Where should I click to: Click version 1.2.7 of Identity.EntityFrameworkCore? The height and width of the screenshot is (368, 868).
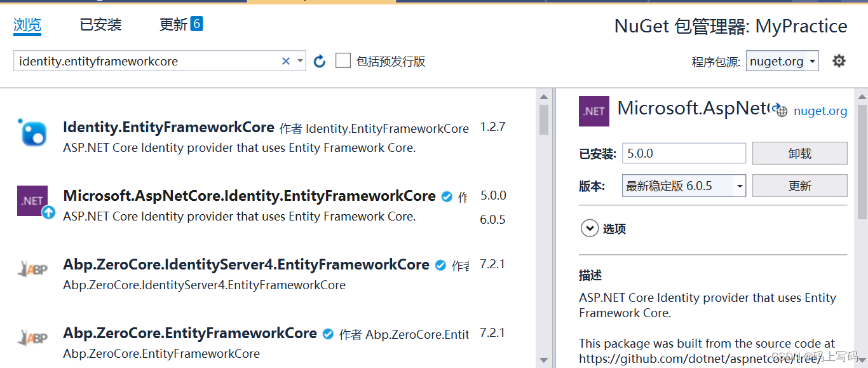[x=492, y=127]
